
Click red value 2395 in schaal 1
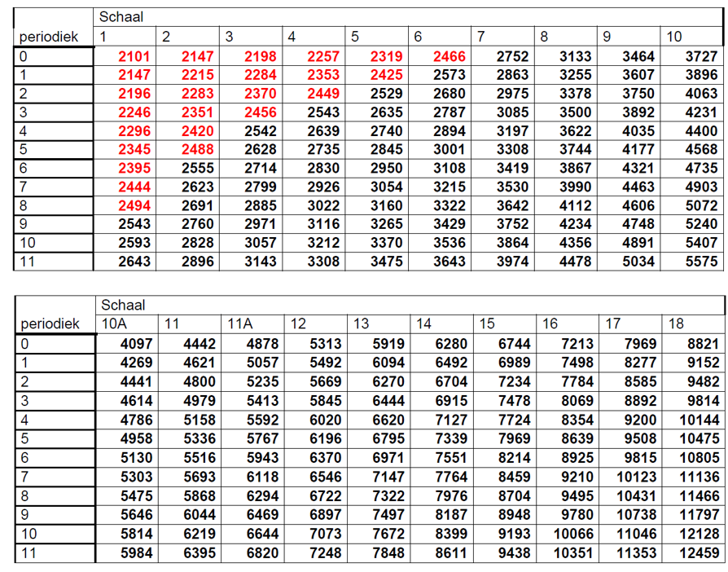coord(134,168)
